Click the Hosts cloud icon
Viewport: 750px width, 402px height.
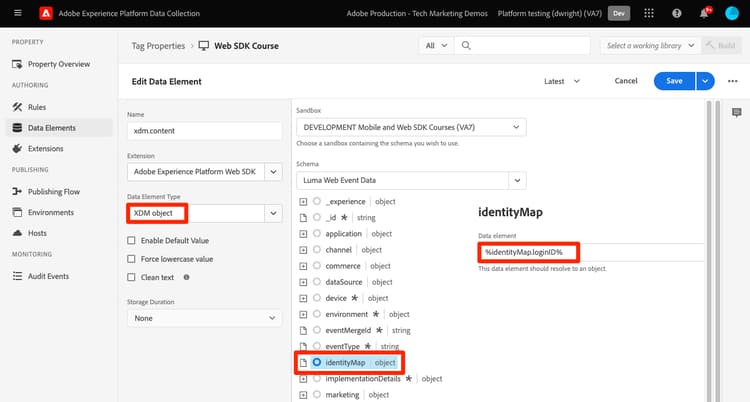(17, 233)
